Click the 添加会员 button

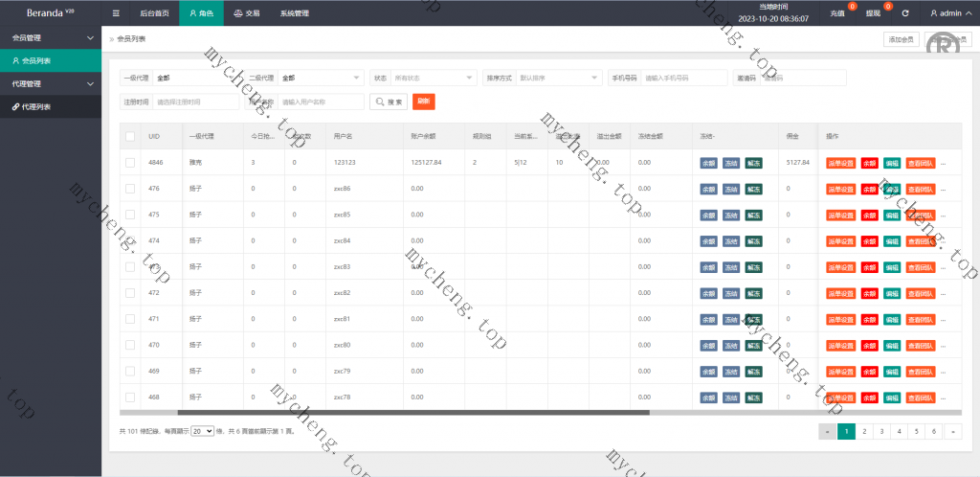coord(901,39)
